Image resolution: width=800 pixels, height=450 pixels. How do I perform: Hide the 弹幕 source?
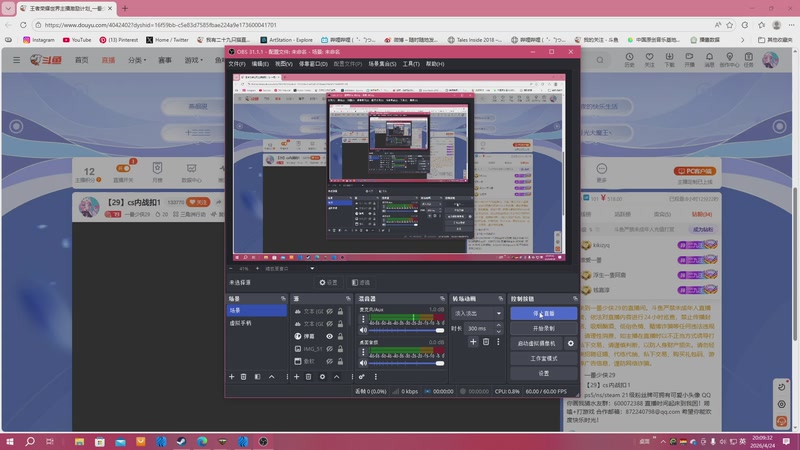coord(330,336)
